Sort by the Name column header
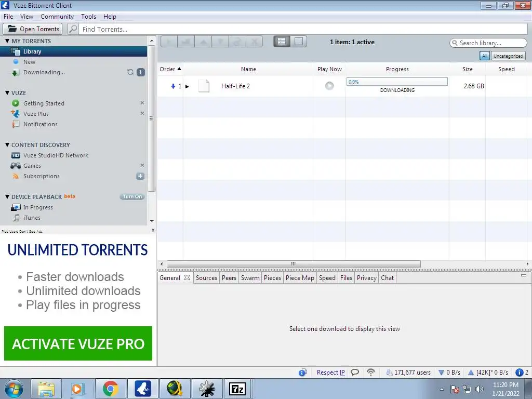This screenshot has width=532, height=399. [248, 69]
